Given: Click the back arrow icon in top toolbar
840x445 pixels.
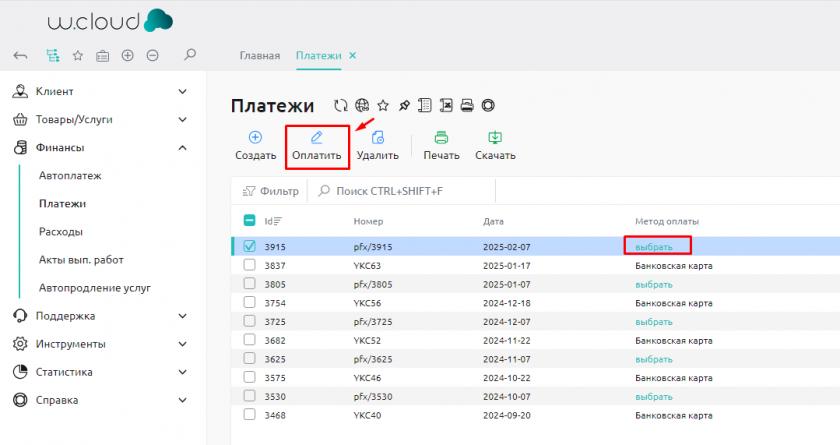Looking at the screenshot, I should 20,56.
